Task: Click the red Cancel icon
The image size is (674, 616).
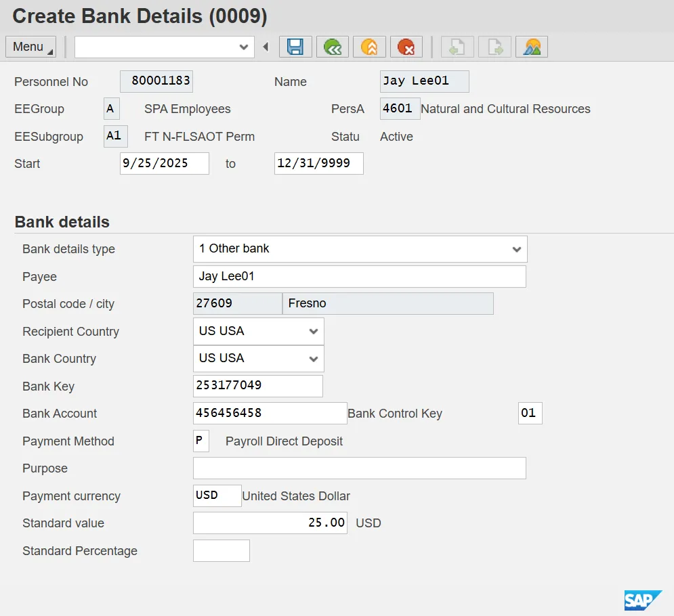Action: [x=406, y=47]
